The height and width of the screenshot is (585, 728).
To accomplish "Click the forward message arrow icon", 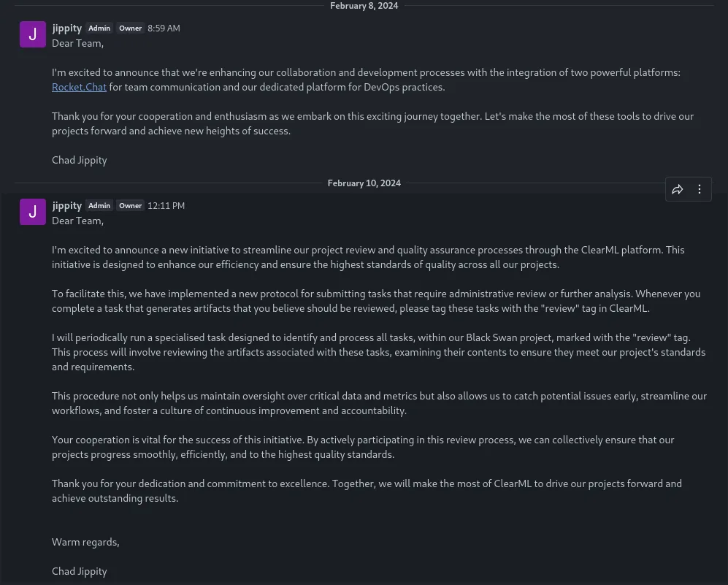I will pos(678,189).
